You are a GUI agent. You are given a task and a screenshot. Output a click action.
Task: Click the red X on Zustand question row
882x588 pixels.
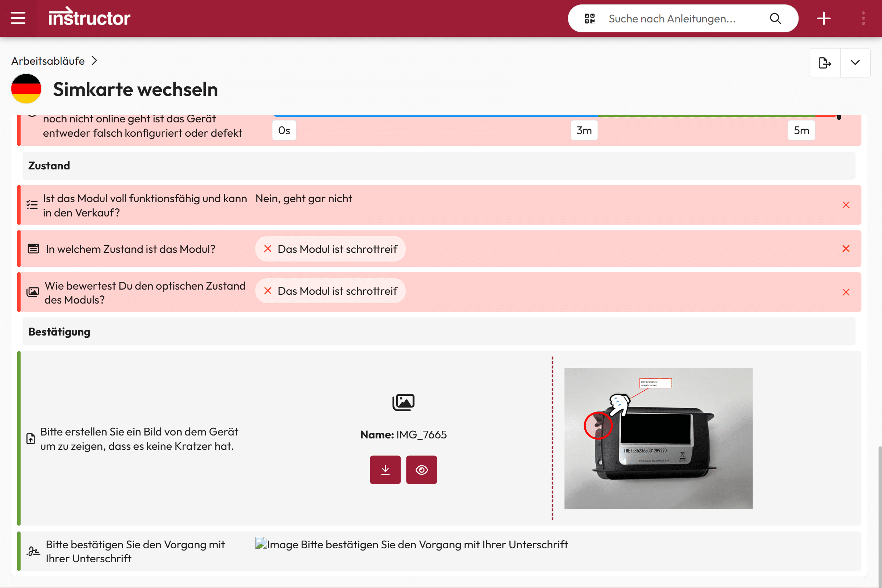(x=846, y=249)
